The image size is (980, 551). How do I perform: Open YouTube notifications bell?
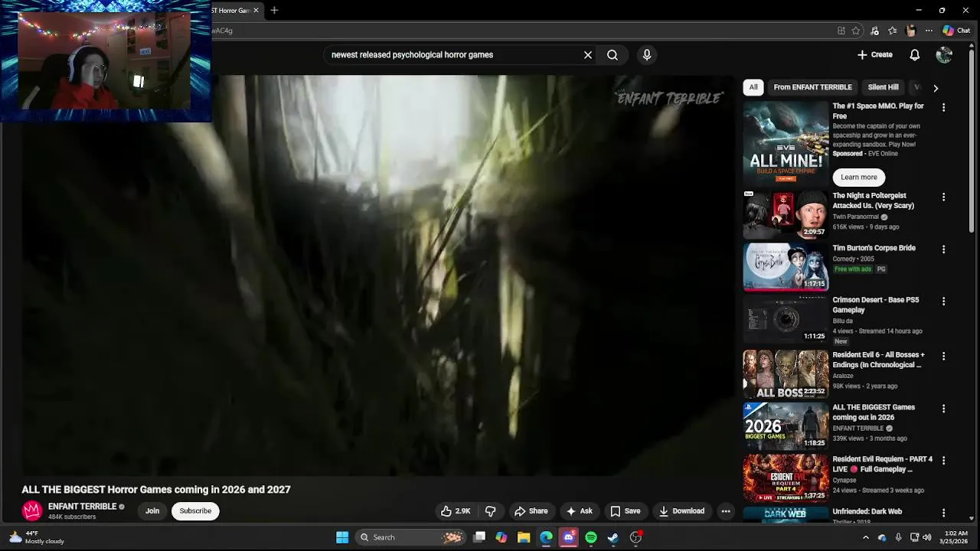pyautogui.click(x=915, y=55)
